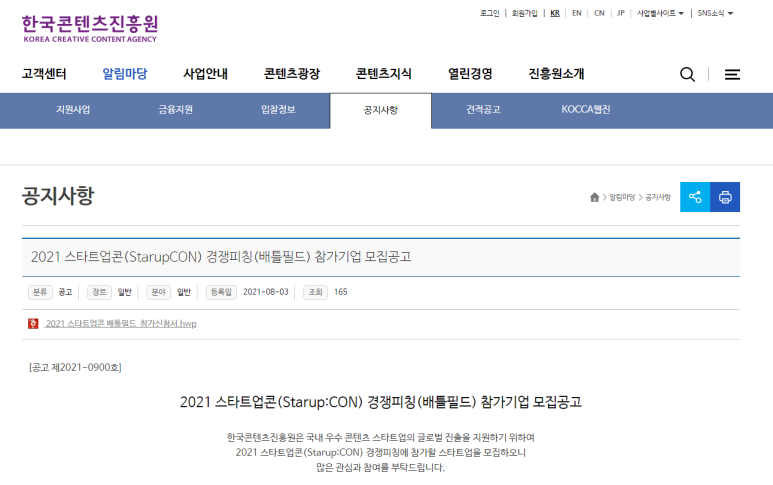Click the KOCCA logo

pos(90,29)
